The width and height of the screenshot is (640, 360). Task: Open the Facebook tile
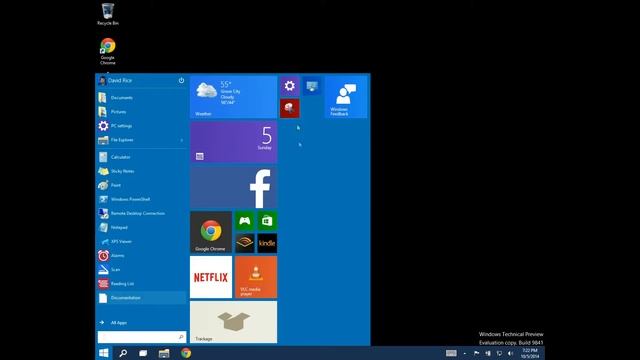tap(233, 187)
